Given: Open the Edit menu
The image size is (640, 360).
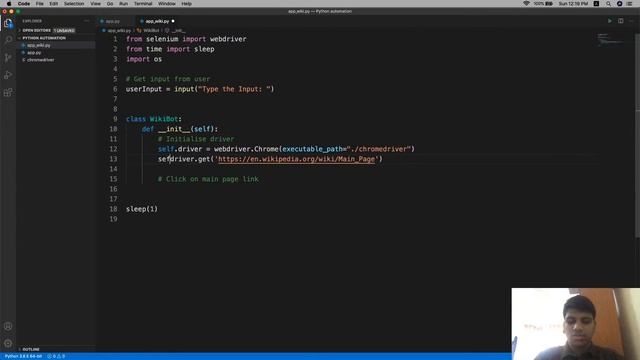Looking at the screenshot, I should point(53,4).
